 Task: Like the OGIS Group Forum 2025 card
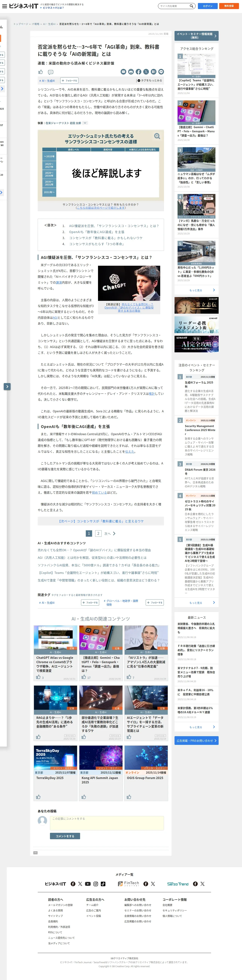click(x=129, y=797)
